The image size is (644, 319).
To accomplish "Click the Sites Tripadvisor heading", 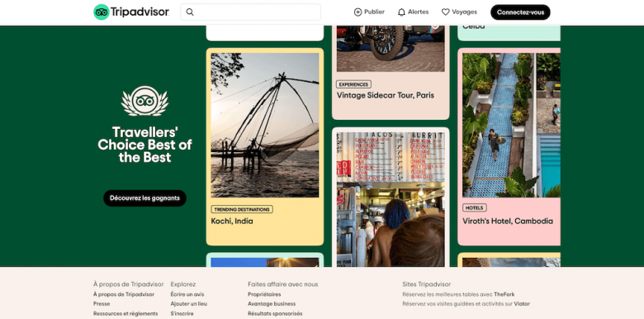I will [426, 284].
